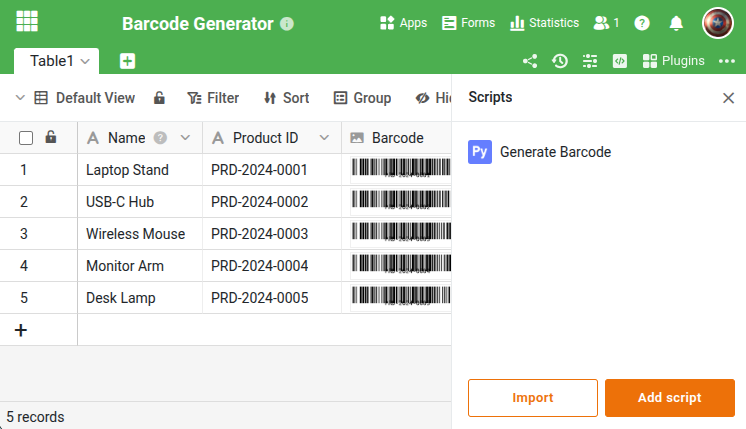Click the Py script icon
The height and width of the screenshot is (429, 746).
pyautogui.click(x=480, y=152)
